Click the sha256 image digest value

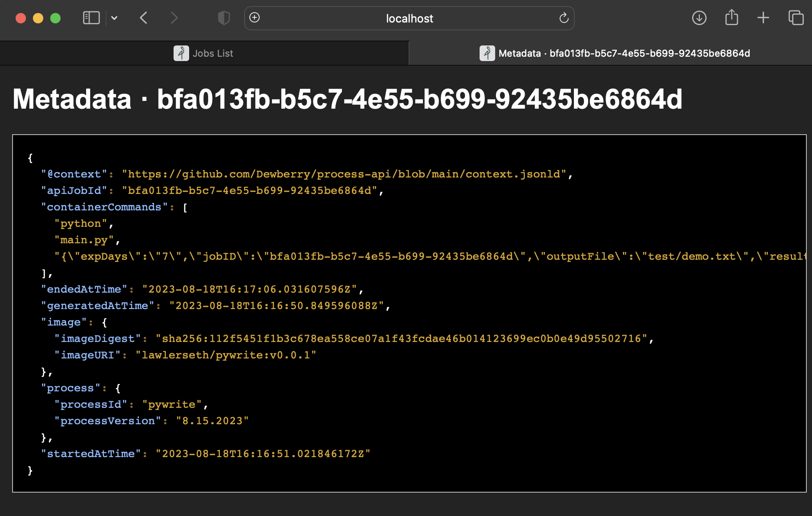(x=402, y=339)
